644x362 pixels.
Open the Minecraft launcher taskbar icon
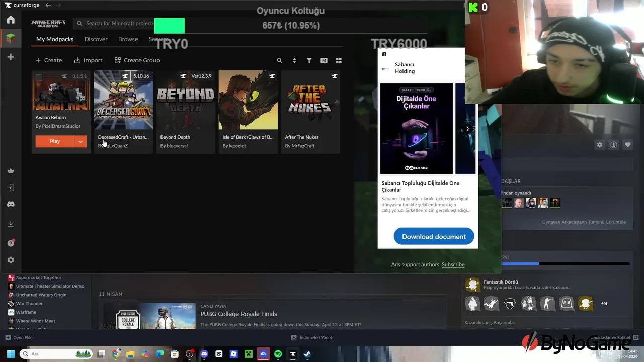pyautogui.click(x=249, y=354)
